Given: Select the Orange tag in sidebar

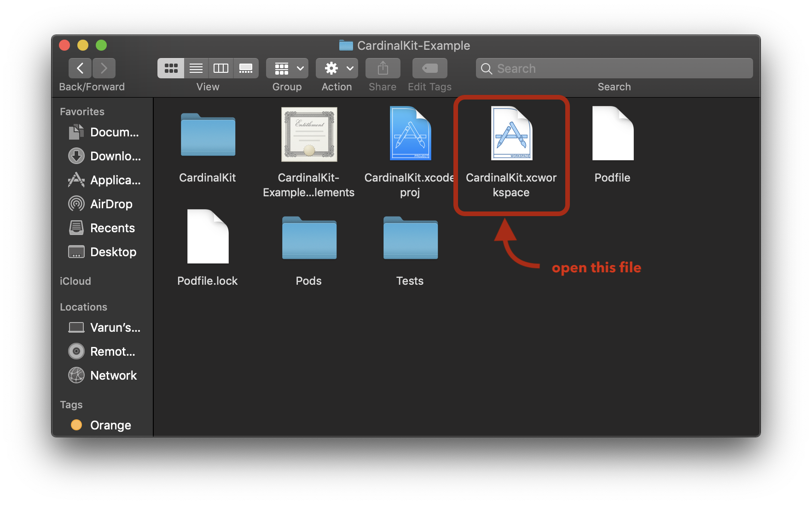Looking at the screenshot, I should pyautogui.click(x=110, y=425).
